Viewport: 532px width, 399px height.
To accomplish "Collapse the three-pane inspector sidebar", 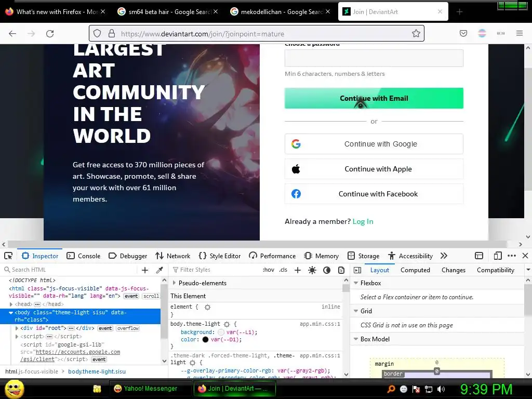I will (x=357, y=270).
